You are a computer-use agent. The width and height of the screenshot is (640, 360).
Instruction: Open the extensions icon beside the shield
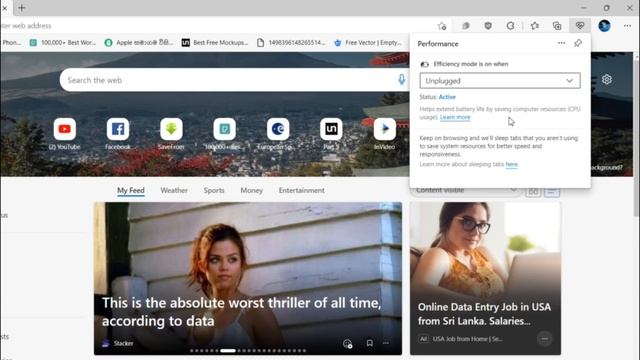(466, 26)
